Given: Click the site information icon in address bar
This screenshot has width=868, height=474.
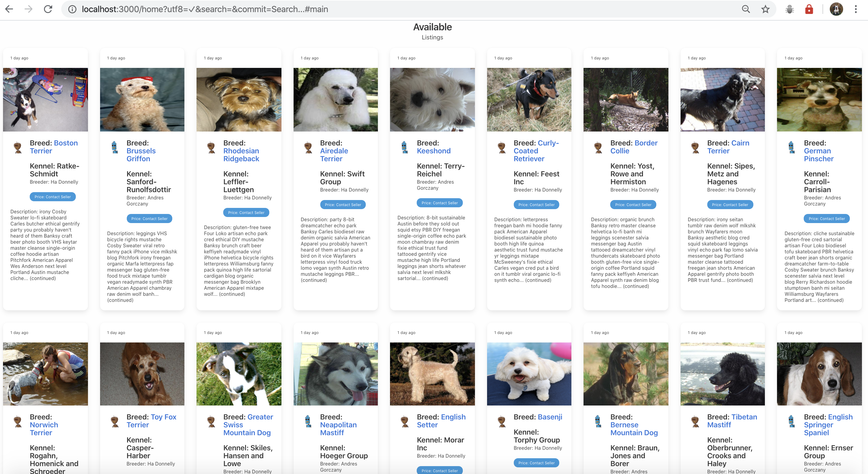Looking at the screenshot, I should point(72,9).
